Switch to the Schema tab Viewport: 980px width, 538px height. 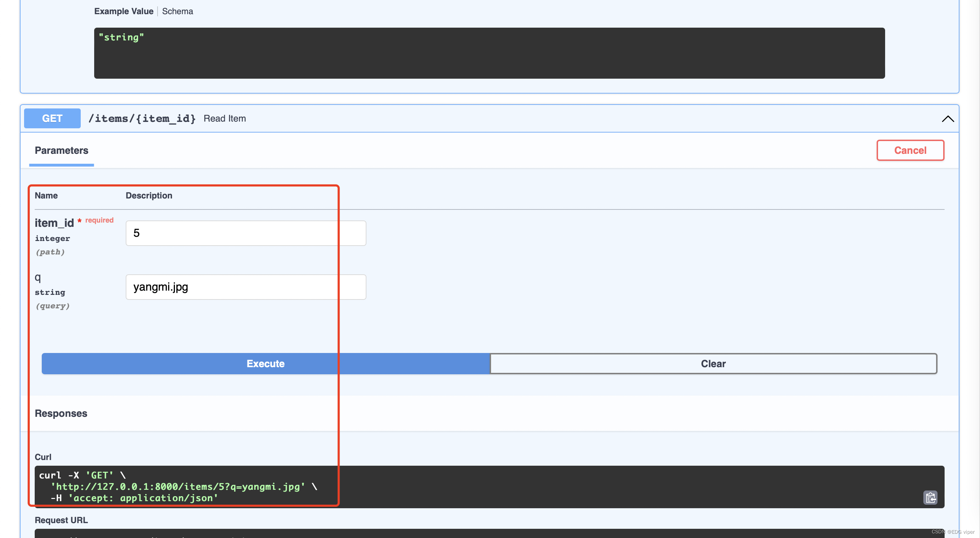(177, 11)
